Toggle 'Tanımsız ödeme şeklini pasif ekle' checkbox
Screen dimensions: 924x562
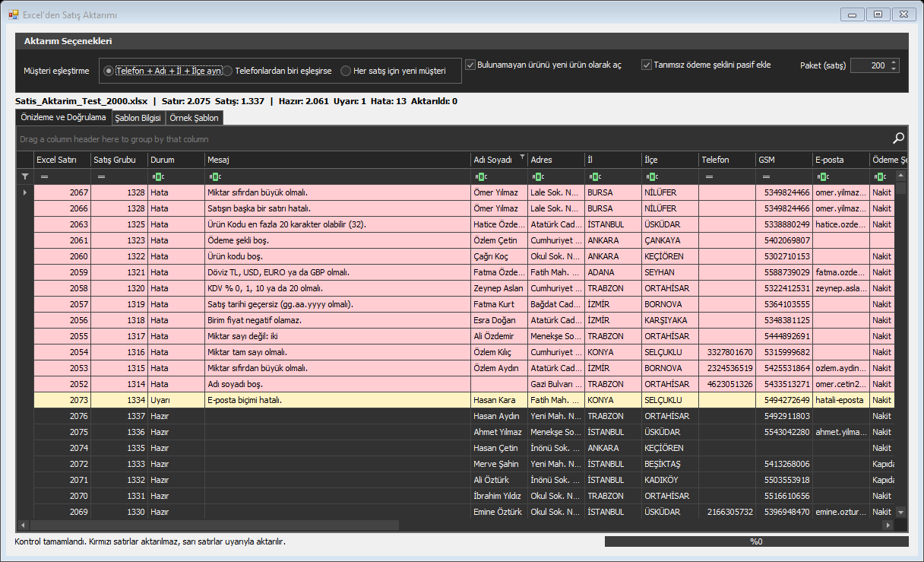pos(706,65)
